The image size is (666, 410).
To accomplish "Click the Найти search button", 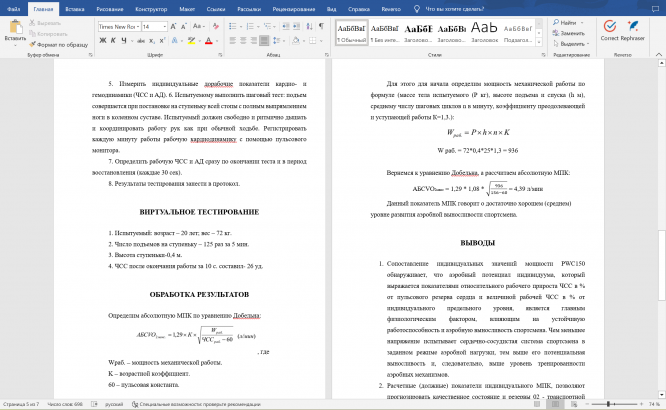I will (x=568, y=23).
